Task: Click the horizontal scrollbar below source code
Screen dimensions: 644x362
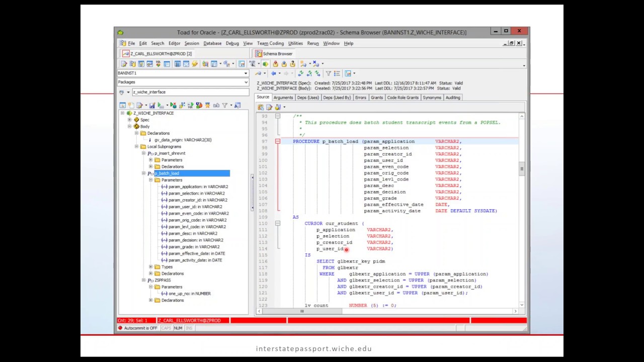Action: (387, 311)
